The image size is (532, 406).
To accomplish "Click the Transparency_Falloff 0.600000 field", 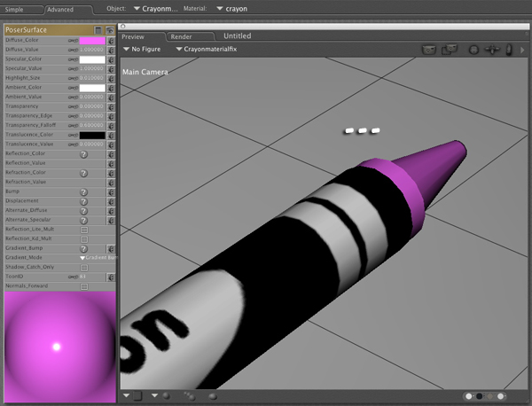I will pyautogui.click(x=91, y=126).
